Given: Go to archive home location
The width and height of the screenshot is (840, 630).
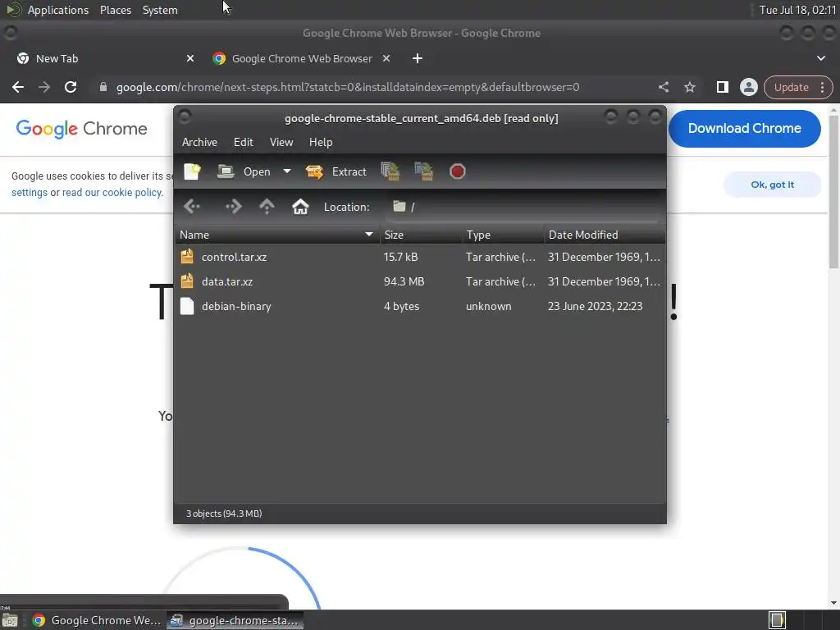Looking at the screenshot, I should coord(300,206).
